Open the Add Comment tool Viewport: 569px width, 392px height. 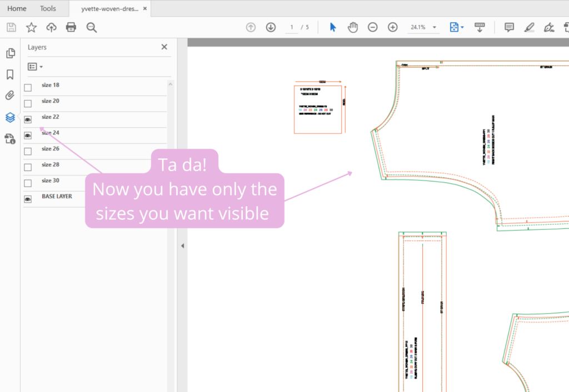coord(509,27)
